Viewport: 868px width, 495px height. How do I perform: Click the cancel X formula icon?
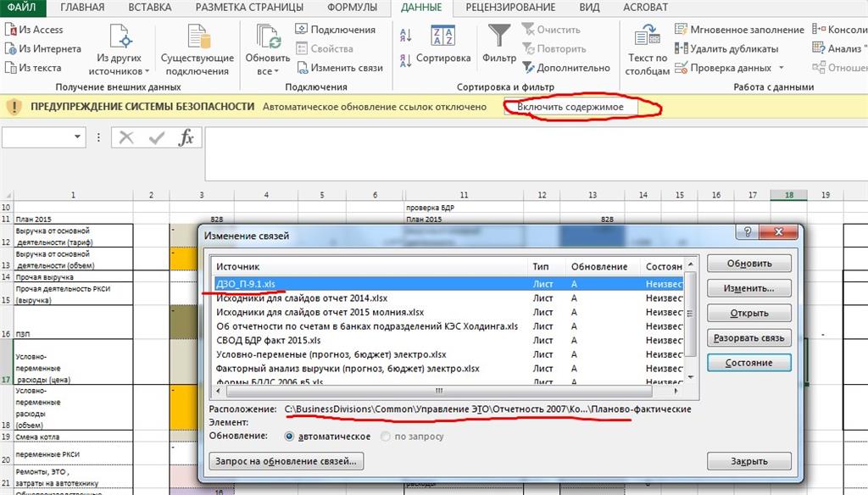[126, 137]
